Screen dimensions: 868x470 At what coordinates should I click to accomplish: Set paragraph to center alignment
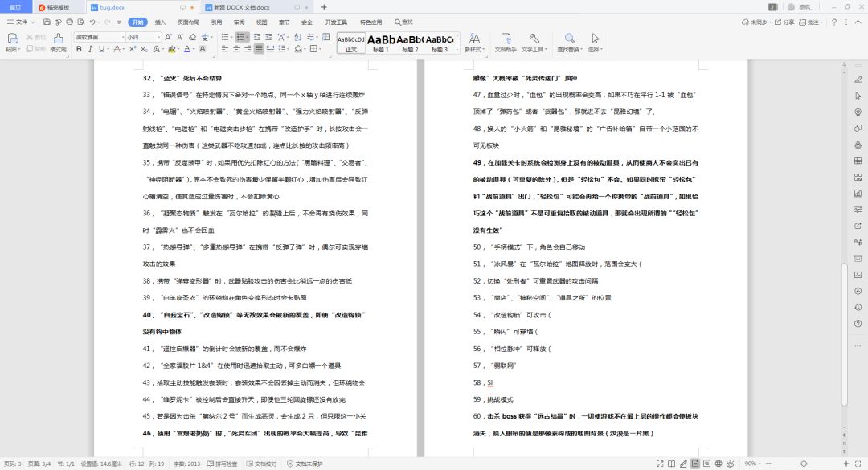(236, 49)
